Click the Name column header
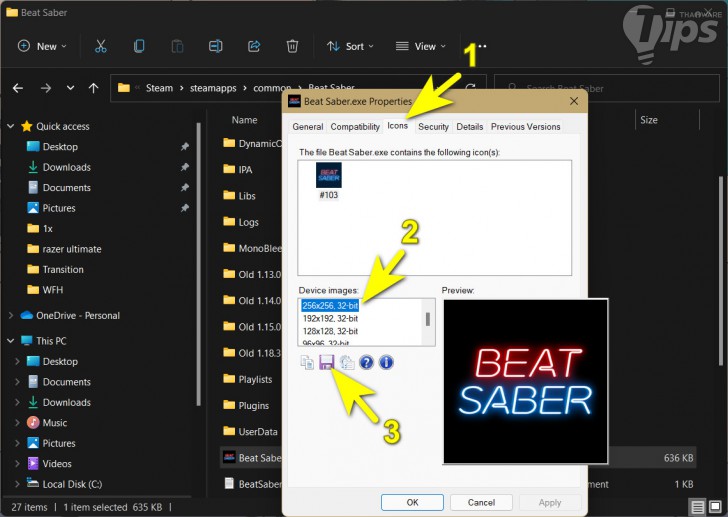 pyautogui.click(x=244, y=120)
